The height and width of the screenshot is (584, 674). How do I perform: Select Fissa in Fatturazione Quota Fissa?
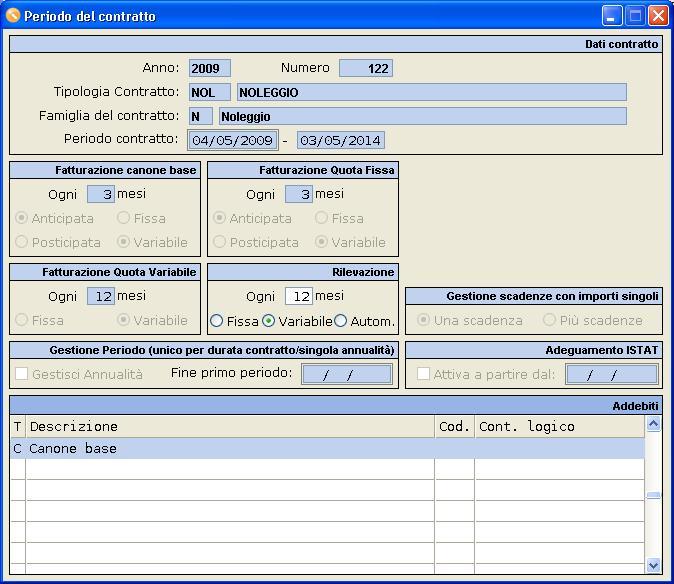point(321,217)
